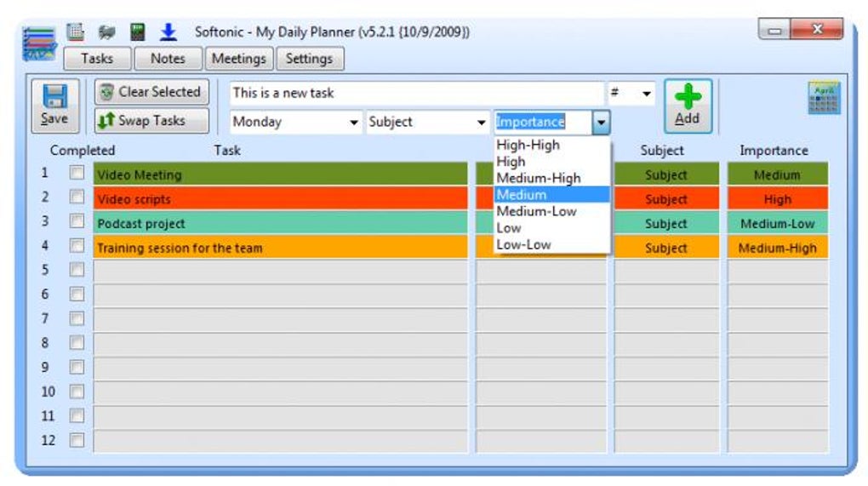Click the My Daily Planner app logo
The width and height of the screenshot is (868, 486).
coord(39,43)
